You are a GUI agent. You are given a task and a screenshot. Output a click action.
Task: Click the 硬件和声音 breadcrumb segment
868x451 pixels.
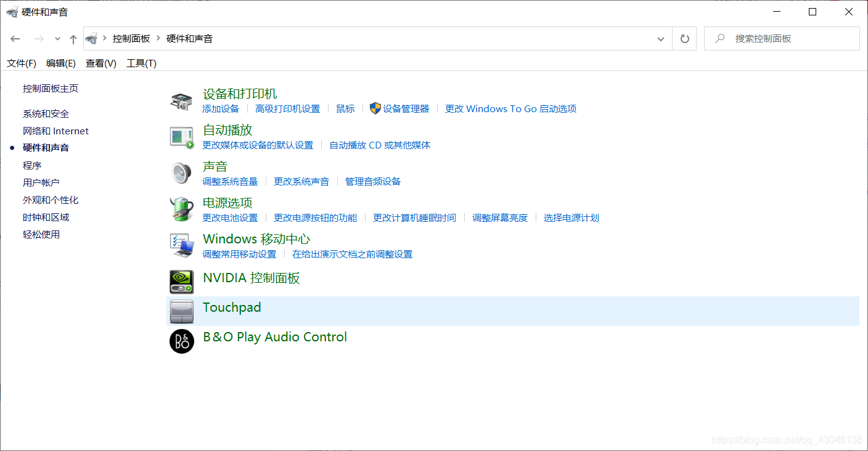coord(189,38)
